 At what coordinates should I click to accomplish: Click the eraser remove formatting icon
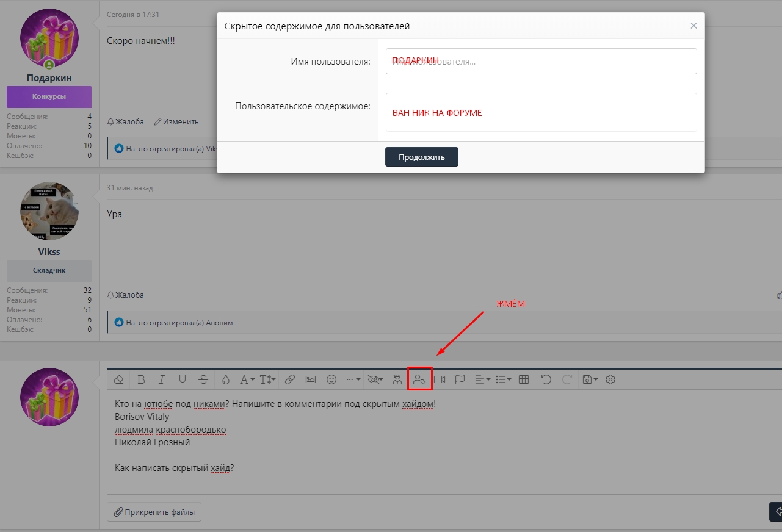pos(119,379)
